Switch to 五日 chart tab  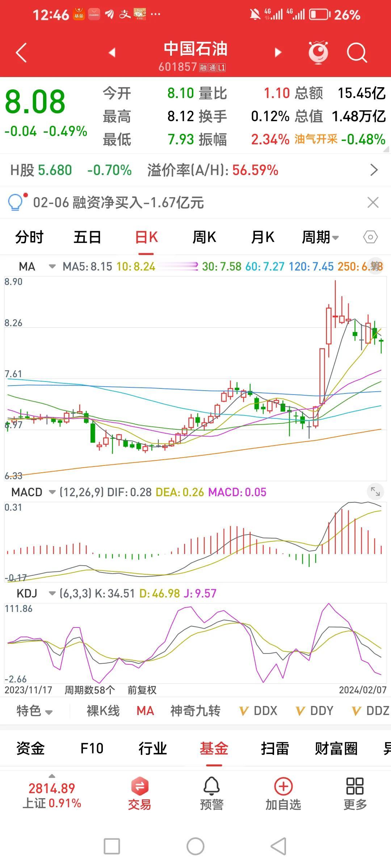87,237
